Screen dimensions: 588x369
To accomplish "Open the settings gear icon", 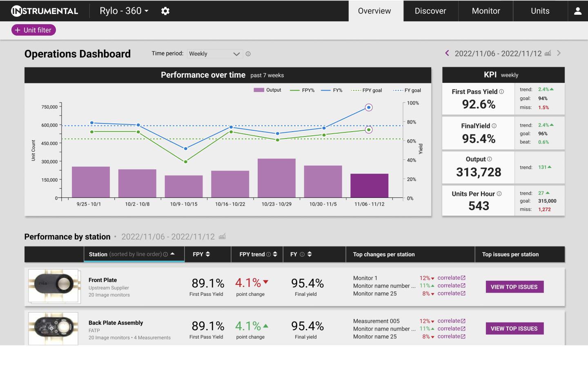I will tap(165, 11).
